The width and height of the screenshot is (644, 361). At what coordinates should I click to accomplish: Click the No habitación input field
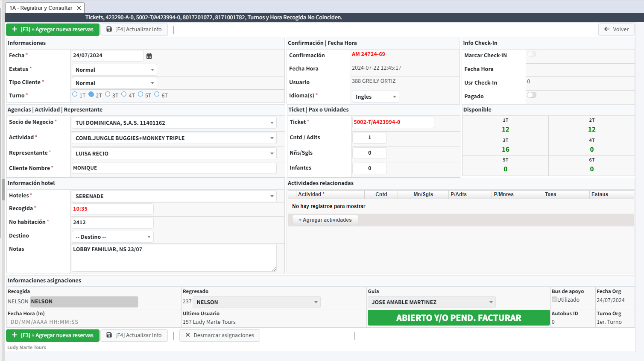(x=112, y=223)
